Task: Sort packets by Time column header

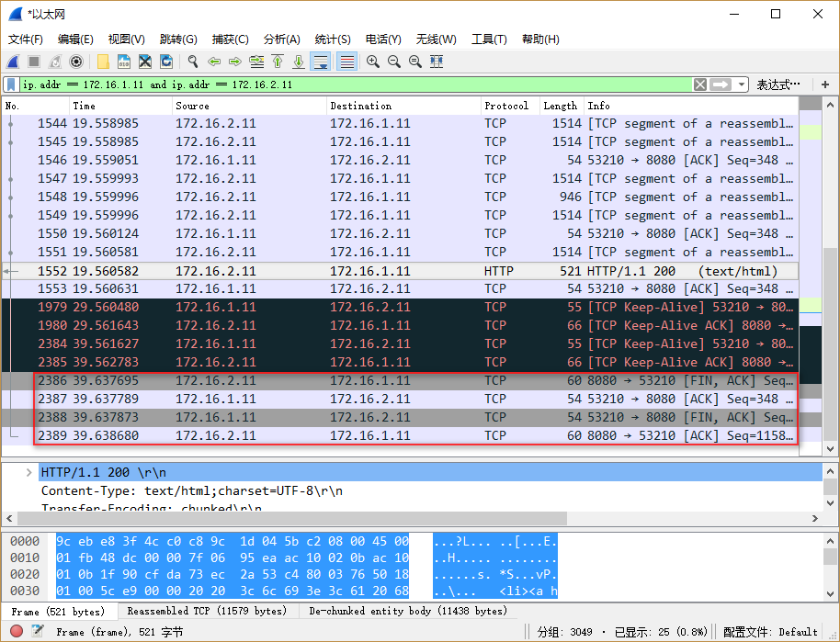Action: (x=120, y=106)
